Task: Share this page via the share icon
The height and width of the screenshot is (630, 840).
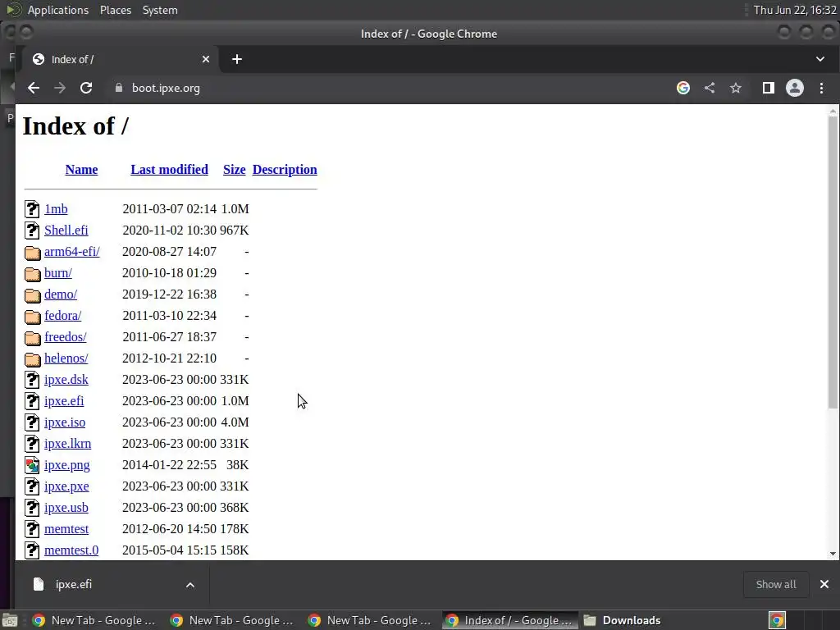Action: [x=710, y=88]
